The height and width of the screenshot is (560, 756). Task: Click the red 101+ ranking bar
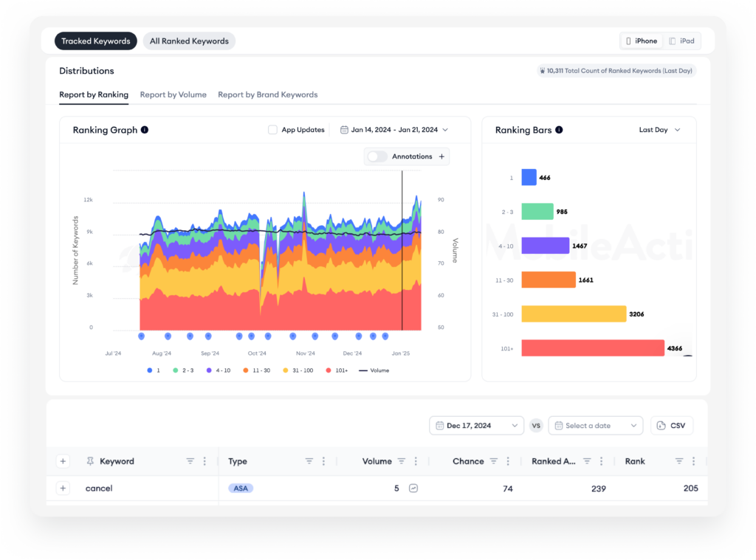(593, 348)
